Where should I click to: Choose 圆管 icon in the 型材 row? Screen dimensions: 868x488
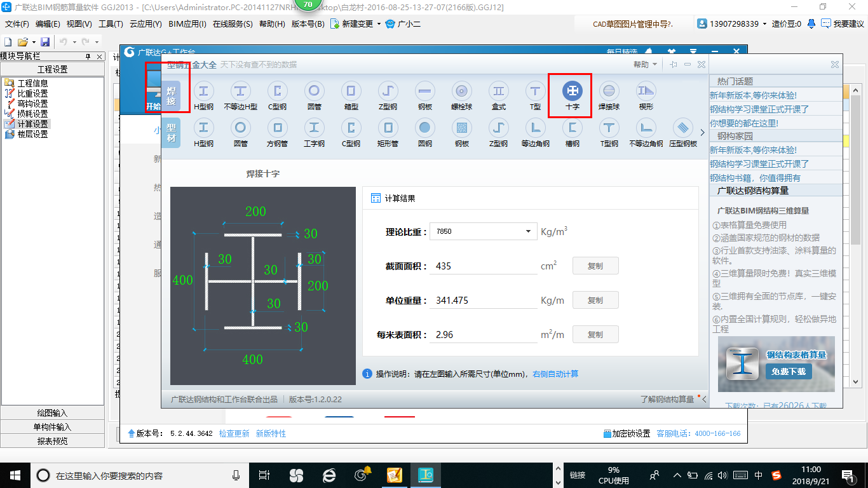[241, 128]
